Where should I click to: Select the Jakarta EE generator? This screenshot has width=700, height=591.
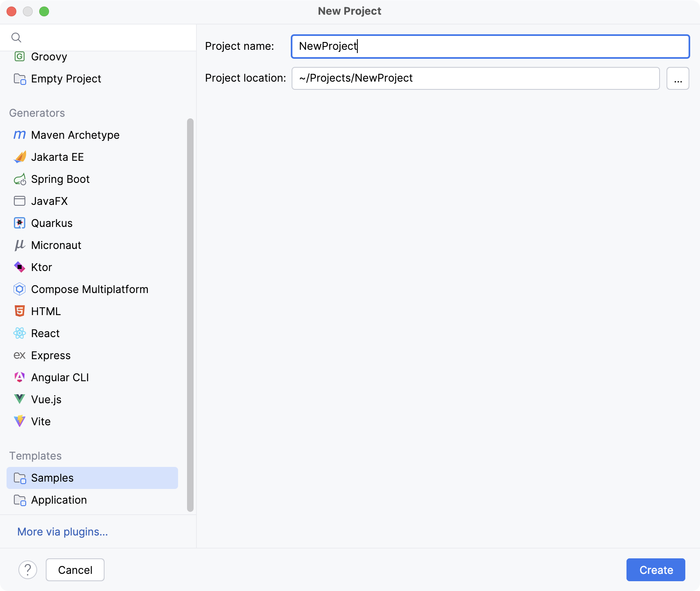57,157
